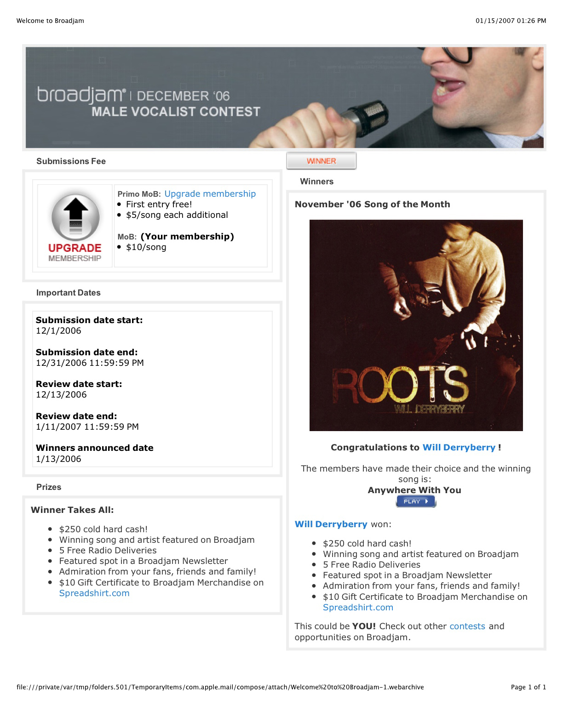Select the 'Anywhere With You' song title
This screenshot has height=728, width=563.
(x=414, y=490)
